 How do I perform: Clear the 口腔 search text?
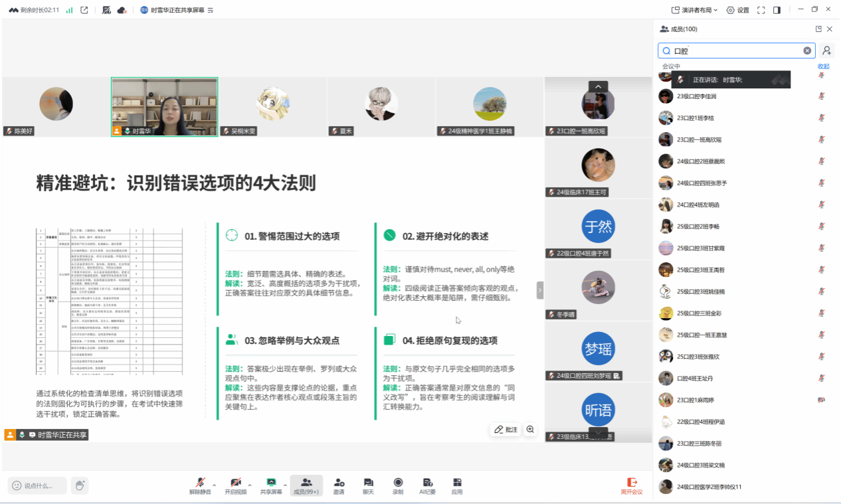(x=807, y=50)
